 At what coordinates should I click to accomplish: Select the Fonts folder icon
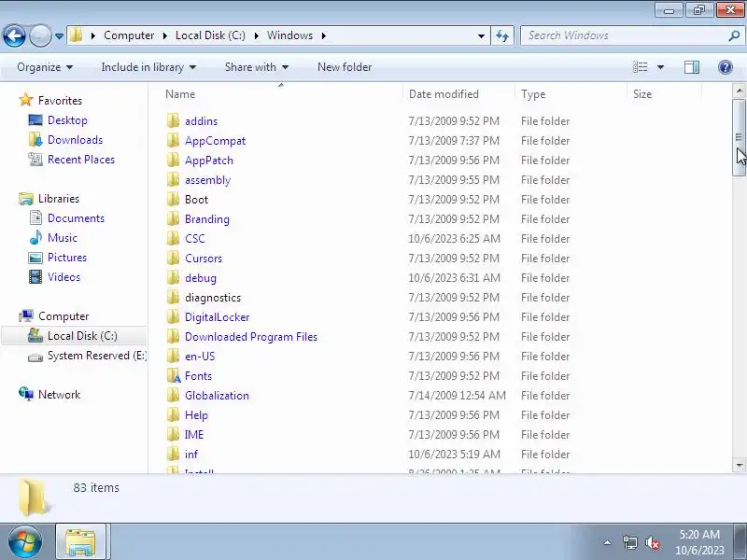174,375
